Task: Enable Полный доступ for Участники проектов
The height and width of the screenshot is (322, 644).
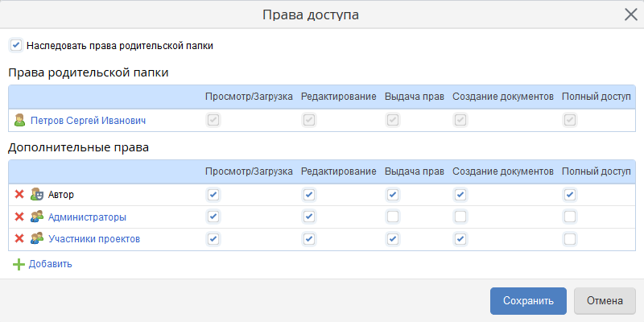Action: tap(570, 238)
